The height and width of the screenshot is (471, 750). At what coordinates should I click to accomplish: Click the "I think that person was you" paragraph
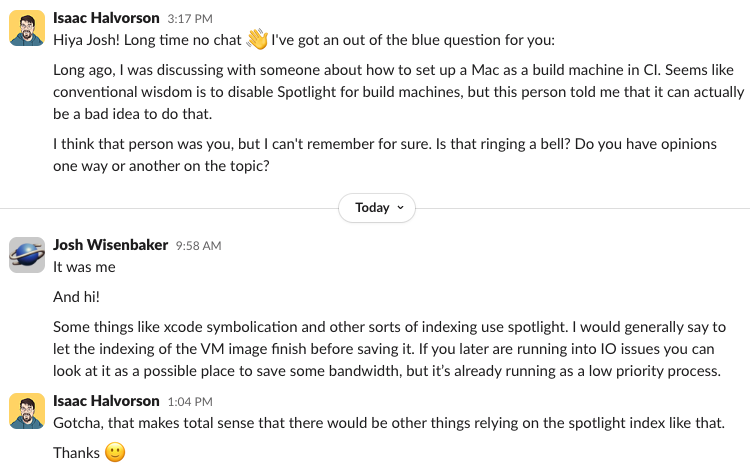(x=385, y=155)
